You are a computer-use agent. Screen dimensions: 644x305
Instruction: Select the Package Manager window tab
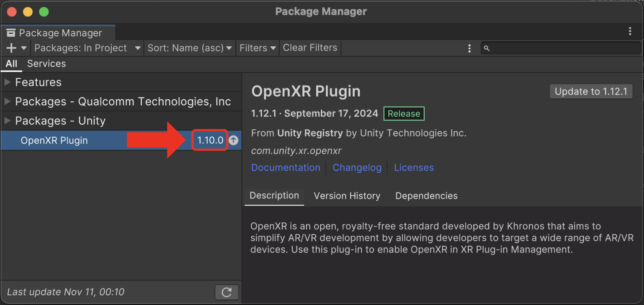(58, 33)
